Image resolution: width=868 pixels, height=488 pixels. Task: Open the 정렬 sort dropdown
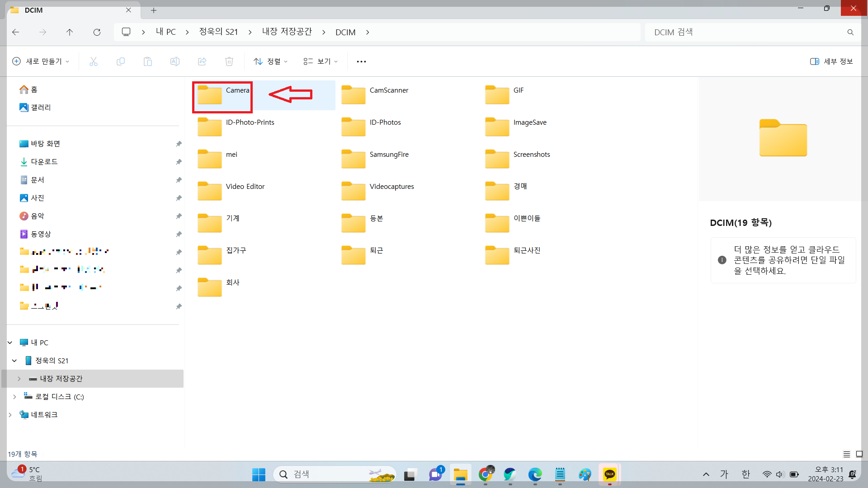click(270, 61)
